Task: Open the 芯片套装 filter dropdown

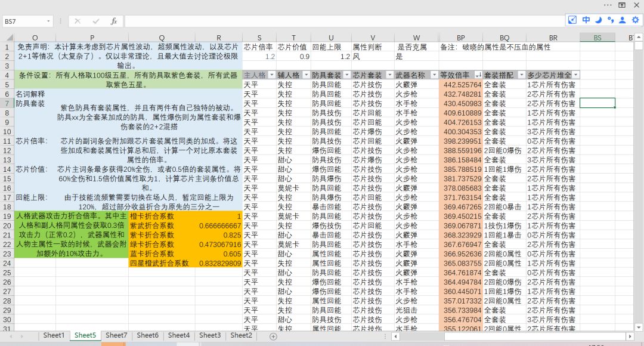Action: [x=390, y=75]
